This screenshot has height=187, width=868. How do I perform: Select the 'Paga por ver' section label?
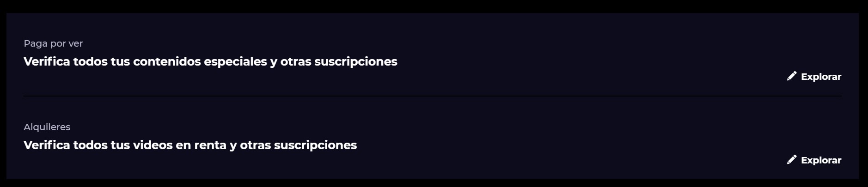pyautogui.click(x=53, y=43)
